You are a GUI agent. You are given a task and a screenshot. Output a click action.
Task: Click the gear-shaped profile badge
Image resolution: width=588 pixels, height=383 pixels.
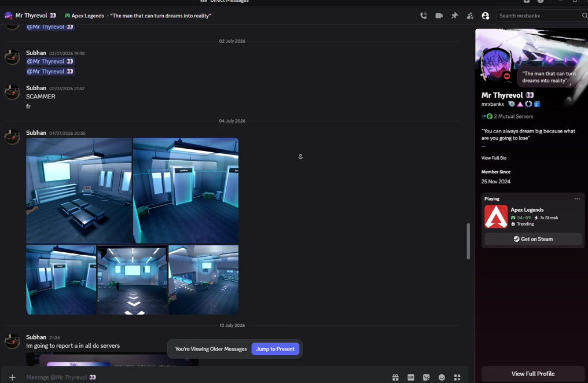coord(528,104)
